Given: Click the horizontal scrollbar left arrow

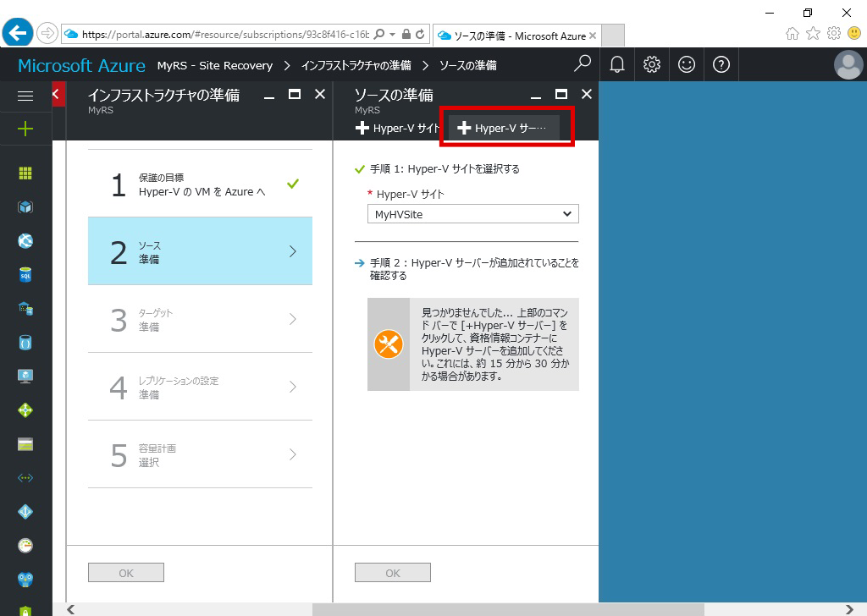Looking at the screenshot, I should click(71, 609).
